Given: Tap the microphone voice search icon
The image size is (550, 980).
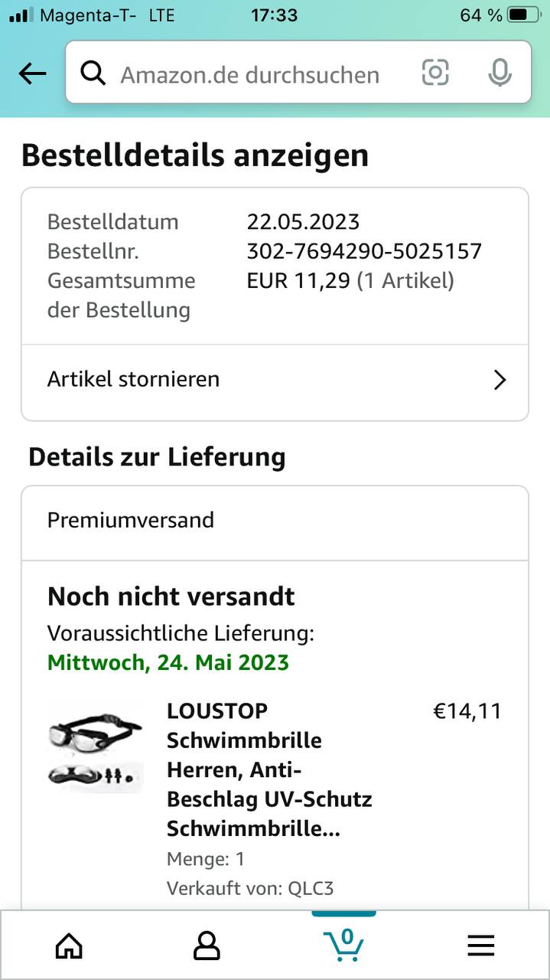Looking at the screenshot, I should 500,73.
